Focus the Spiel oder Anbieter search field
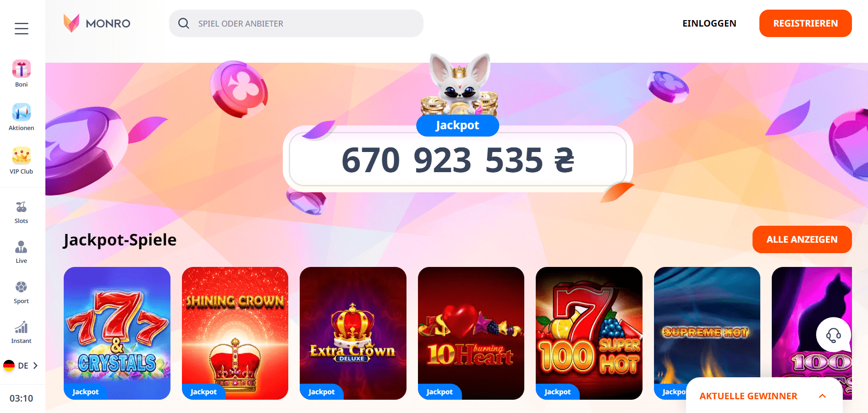This screenshot has height=413, width=868. [x=296, y=23]
